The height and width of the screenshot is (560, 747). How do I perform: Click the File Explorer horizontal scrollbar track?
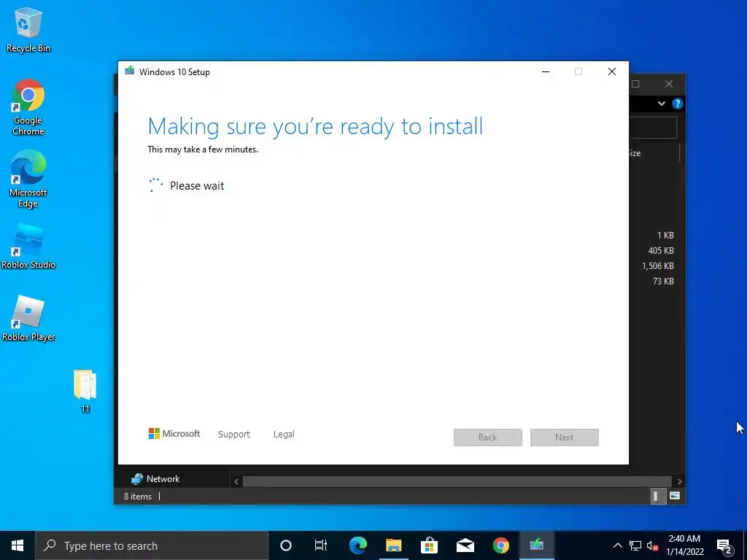click(457, 481)
